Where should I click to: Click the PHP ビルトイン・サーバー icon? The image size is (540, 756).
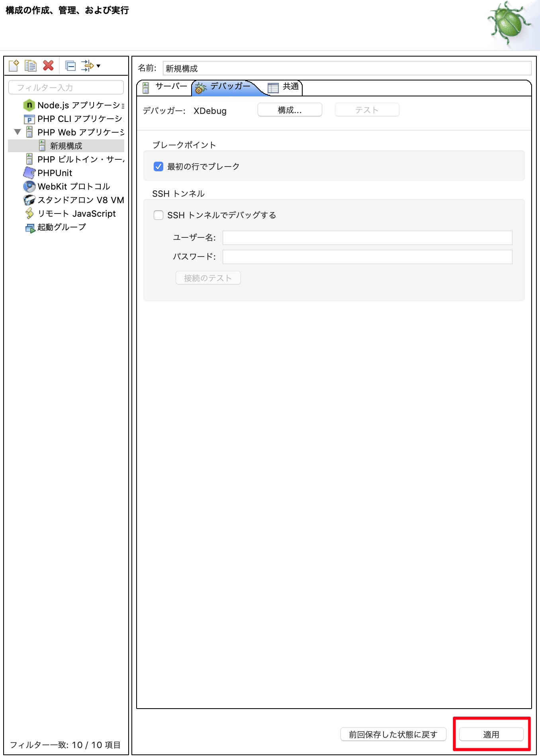tap(29, 159)
